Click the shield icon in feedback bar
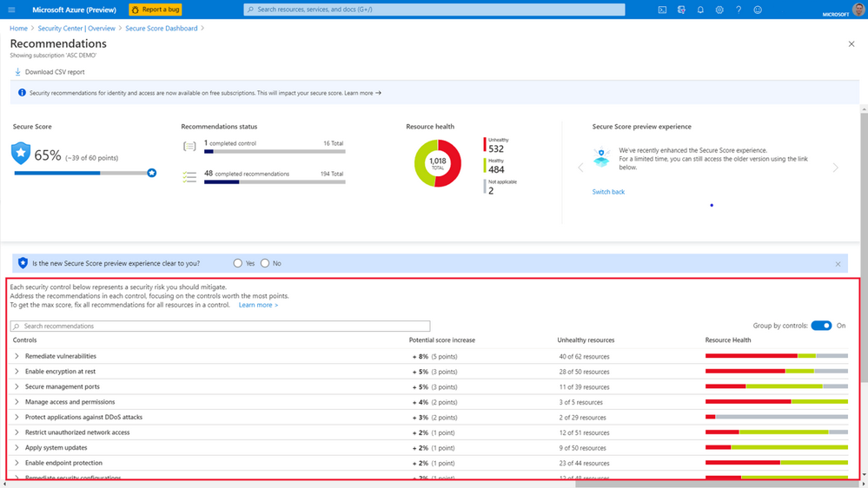This screenshot has height=488, width=868. coord(23,263)
